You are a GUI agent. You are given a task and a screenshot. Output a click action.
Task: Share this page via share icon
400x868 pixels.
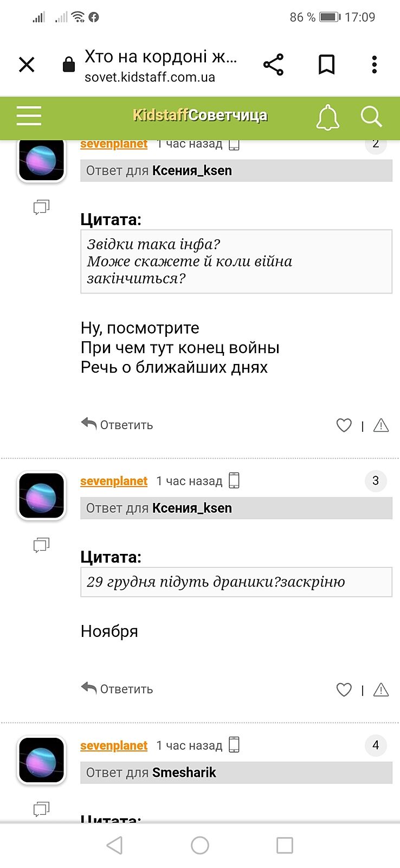(x=274, y=65)
